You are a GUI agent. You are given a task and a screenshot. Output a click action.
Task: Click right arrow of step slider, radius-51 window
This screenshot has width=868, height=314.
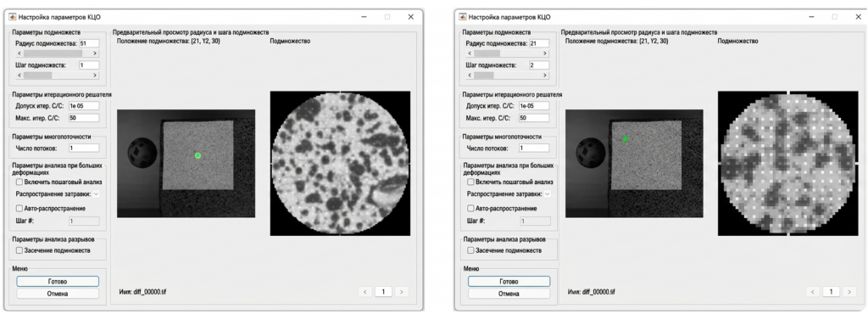point(95,75)
